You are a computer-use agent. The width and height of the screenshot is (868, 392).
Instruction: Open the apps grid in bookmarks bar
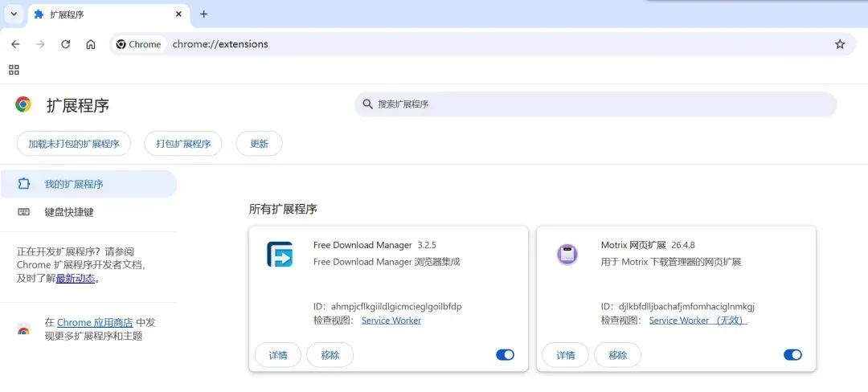click(x=14, y=70)
